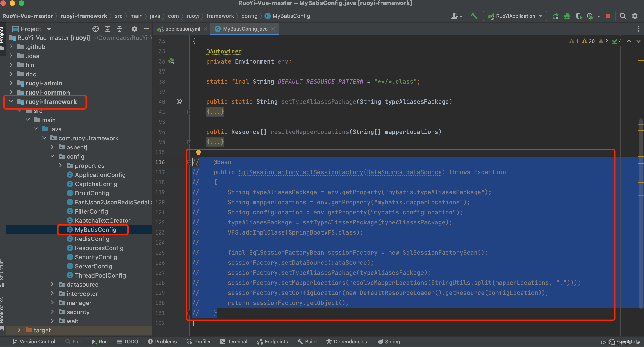Click MyBatisConfig in the breadcrumb bar
This screenshot has width=644, height=347.
click(x=287, y=16)
